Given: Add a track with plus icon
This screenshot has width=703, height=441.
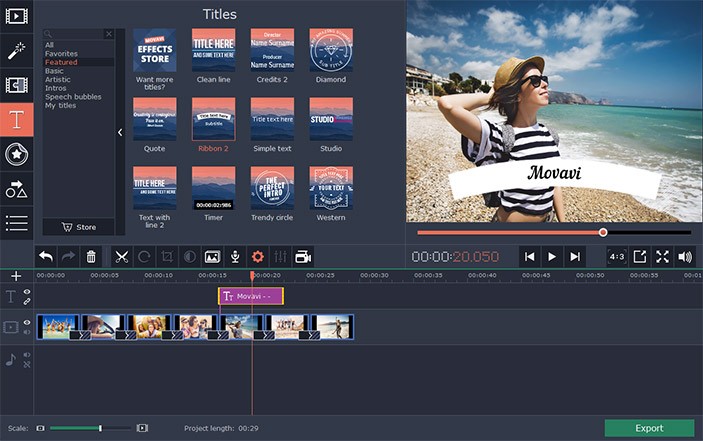Looking at the screenshot, I should [x=16, y=276].
